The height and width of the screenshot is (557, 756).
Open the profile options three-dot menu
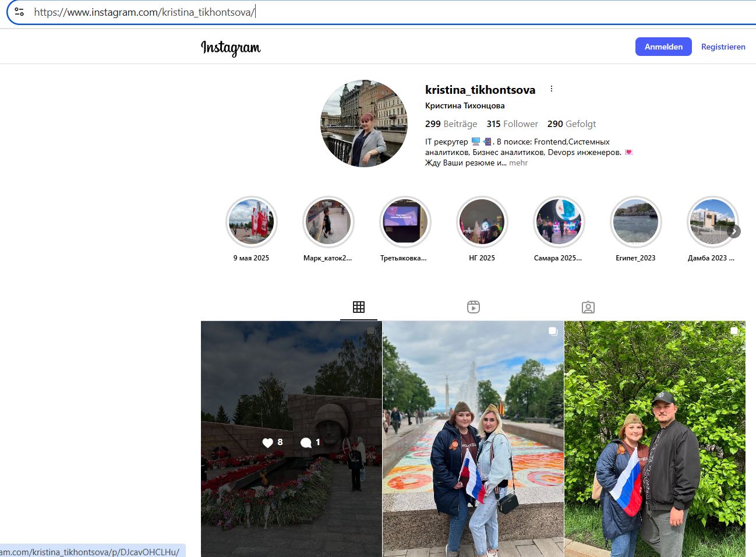(x=551, y=89)
